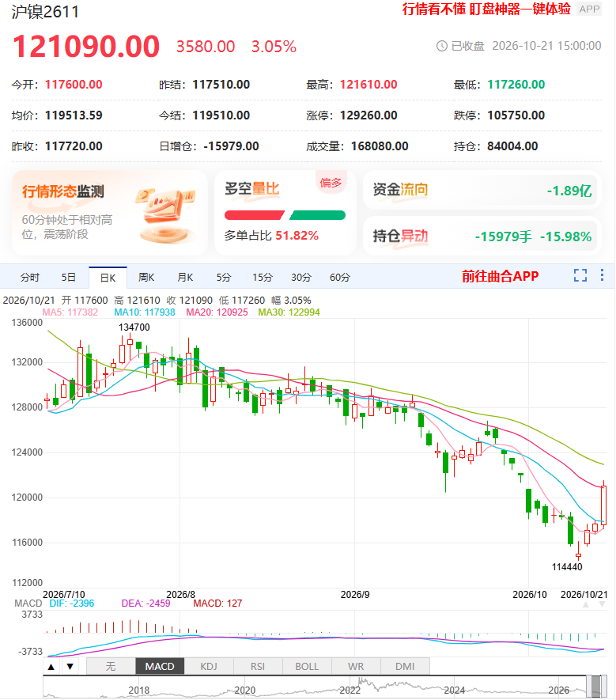Switch to 15分 interval tab

click(262, 278)
